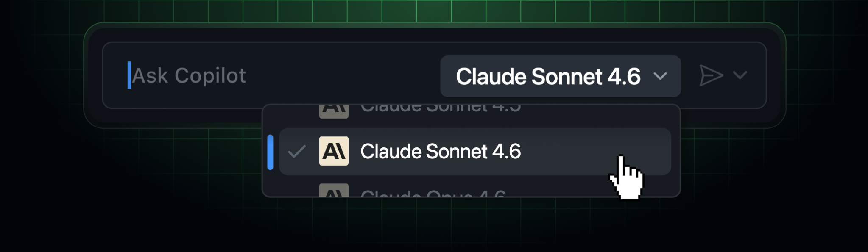Choose the Claude Opus 4.6 menu entry
Image resolution: width=868 pixels, height=252 pixels.
click(x=433, y=193)
